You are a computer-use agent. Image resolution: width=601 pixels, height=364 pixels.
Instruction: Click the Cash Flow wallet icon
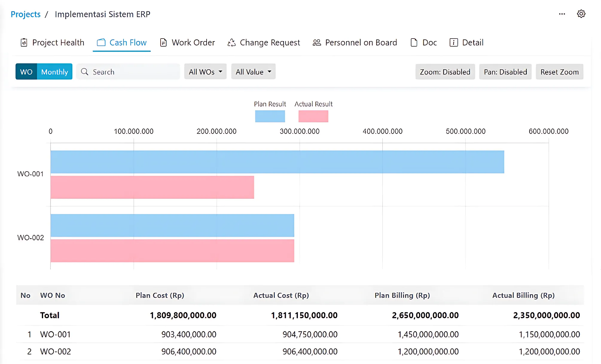101,42
